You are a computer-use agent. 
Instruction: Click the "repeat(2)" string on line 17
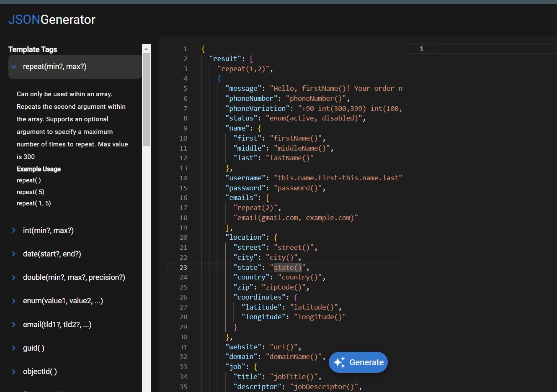(255, 208)
